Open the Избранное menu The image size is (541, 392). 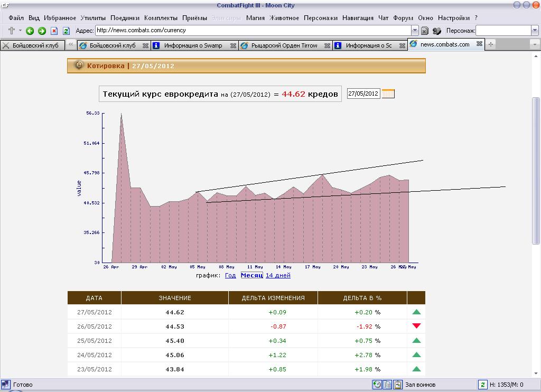(x=60, y=18)
